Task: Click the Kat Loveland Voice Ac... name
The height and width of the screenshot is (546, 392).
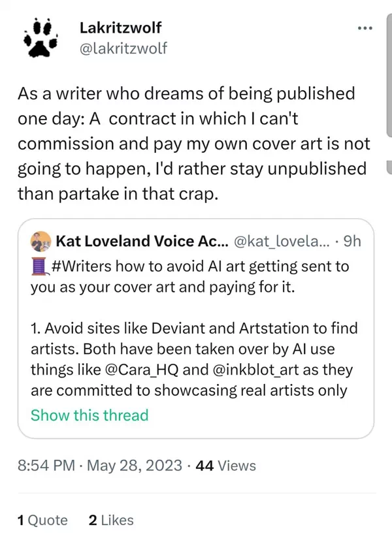Action: [x=142, y=242]
